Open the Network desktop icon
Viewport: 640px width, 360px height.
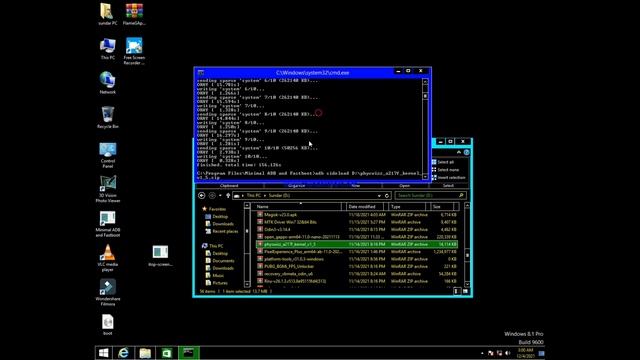pyautogui.click(x=107, y=83)
